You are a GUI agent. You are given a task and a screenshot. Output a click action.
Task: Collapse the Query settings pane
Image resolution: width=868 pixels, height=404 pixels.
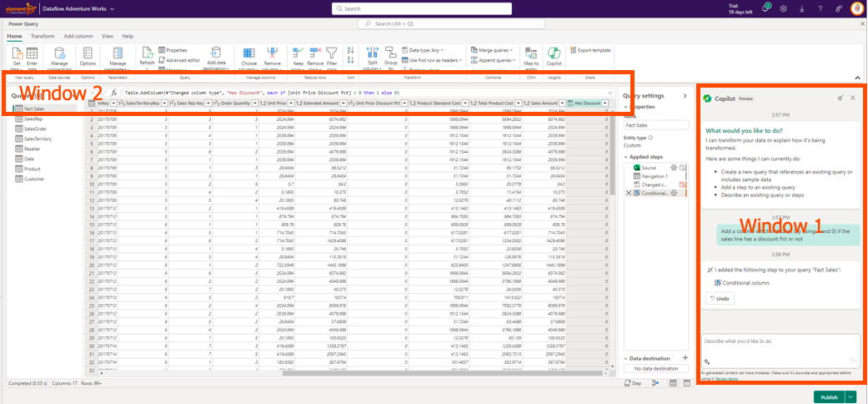[685, 95]
